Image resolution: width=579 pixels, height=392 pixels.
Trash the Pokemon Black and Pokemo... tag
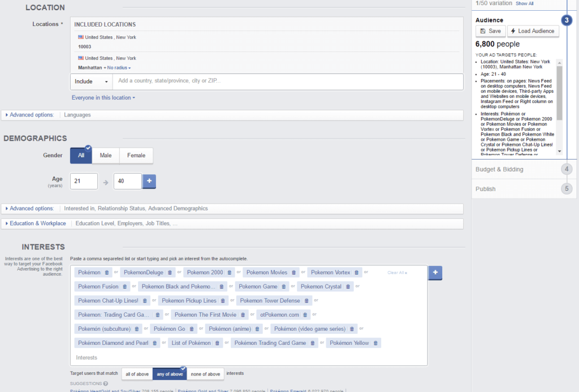pos(222,287)
